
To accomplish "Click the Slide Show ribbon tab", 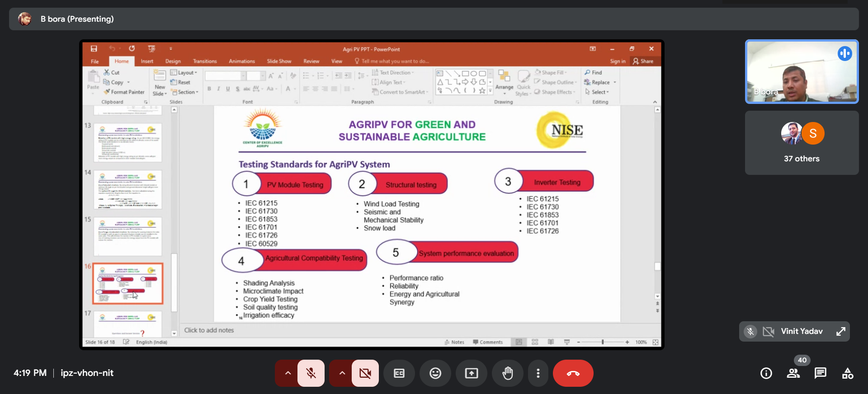I will click(279, 61).
